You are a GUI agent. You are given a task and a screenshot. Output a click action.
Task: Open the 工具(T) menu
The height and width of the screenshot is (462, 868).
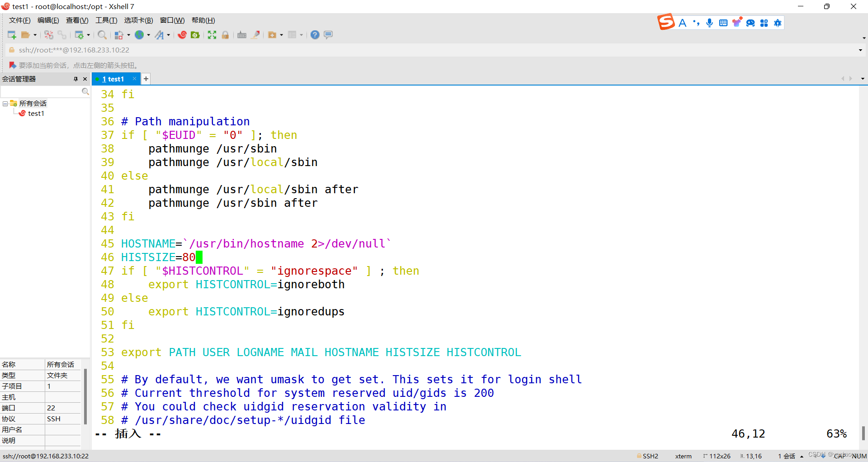106,20
